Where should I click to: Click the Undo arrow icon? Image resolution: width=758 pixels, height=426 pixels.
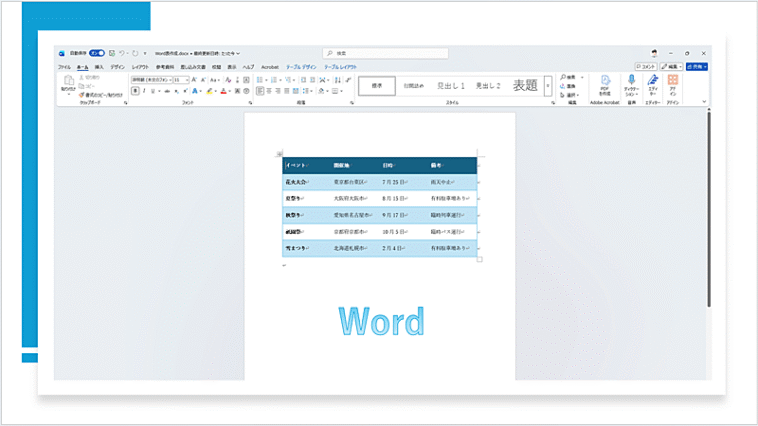(122, 53)
